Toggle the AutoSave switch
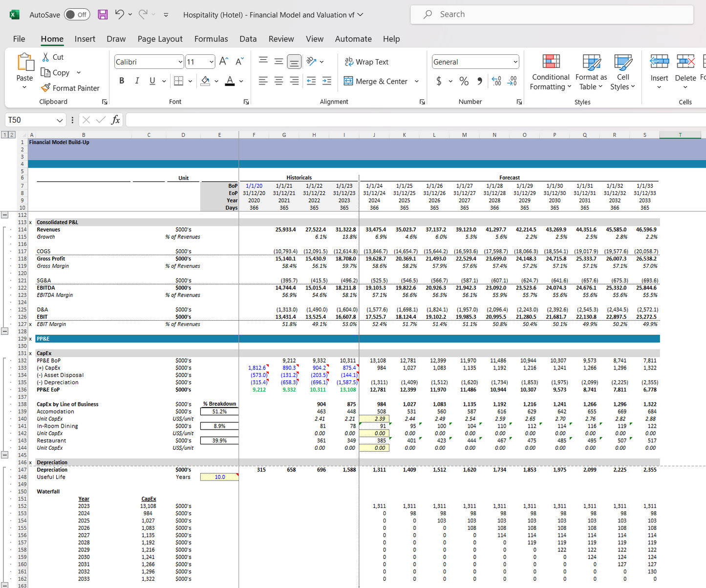Viewport: 706px width, 588px height. tap(77, 15)
